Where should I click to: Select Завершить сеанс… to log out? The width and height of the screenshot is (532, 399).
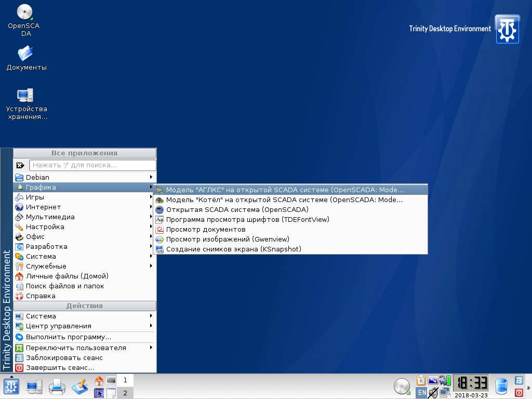pos(60,368)
